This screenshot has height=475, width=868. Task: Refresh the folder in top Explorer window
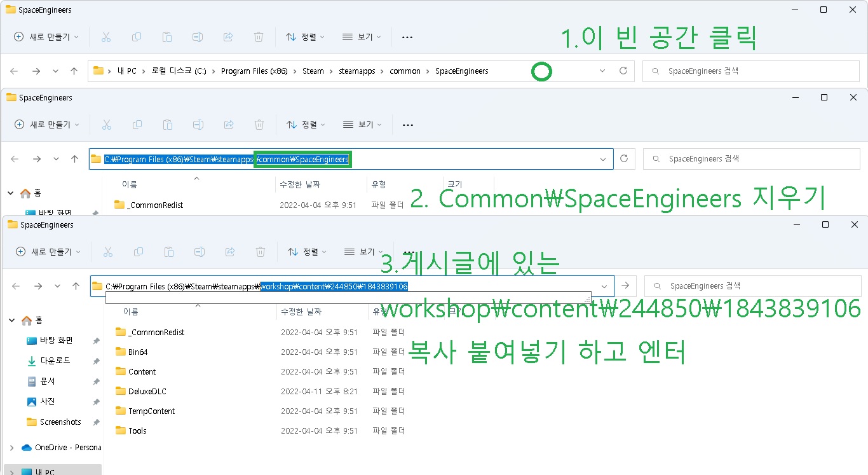(623, 71)
